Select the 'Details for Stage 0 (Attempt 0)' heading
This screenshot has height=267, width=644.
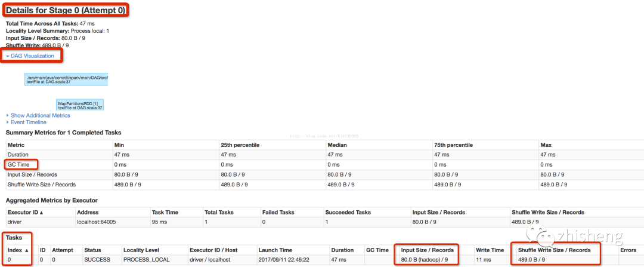pos(66,10)
